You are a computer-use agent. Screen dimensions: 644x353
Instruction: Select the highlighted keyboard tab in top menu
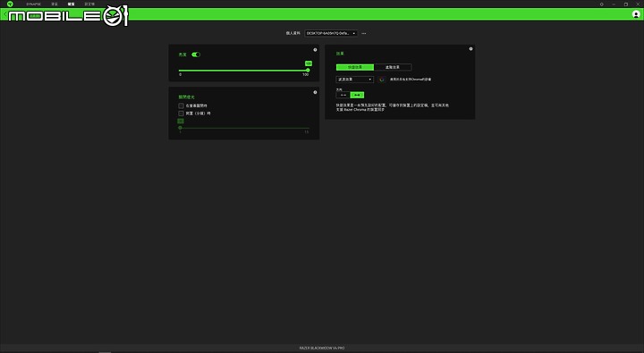[x=71, y=4]
